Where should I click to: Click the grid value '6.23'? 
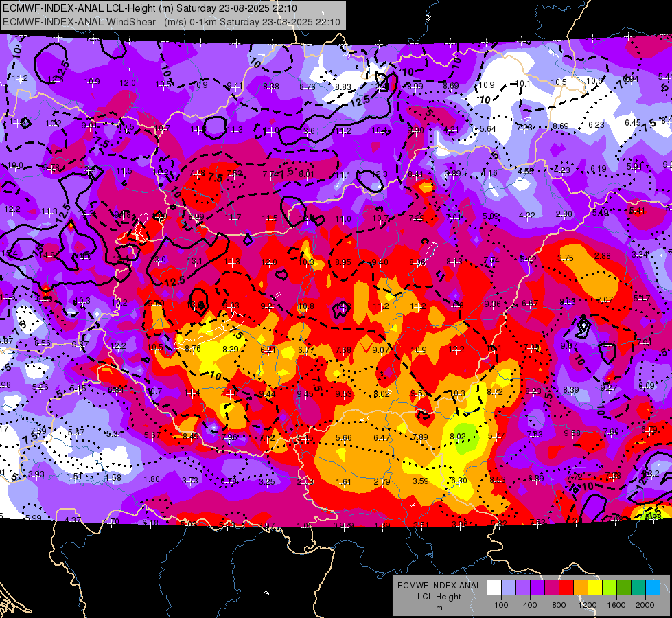(x=596, y=124)
